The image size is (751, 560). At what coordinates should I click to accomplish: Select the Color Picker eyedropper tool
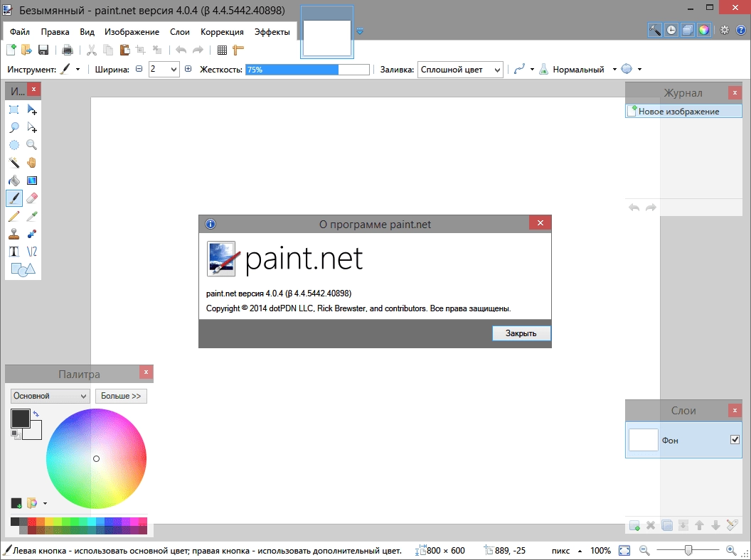point(31,216)
